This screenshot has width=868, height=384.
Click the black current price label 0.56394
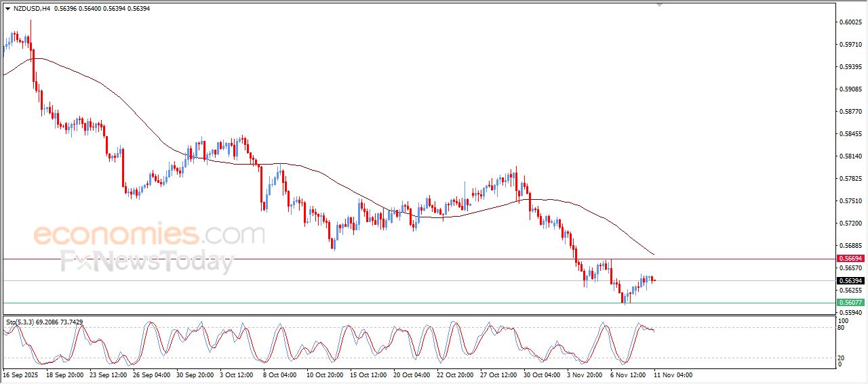tap(850, 281)
